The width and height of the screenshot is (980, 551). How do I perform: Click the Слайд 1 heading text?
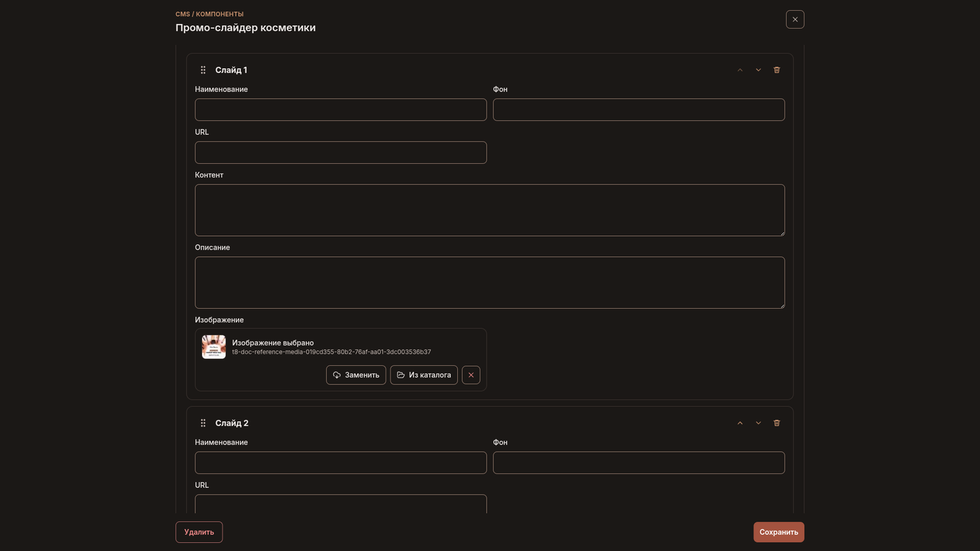(x=231, y=70)
